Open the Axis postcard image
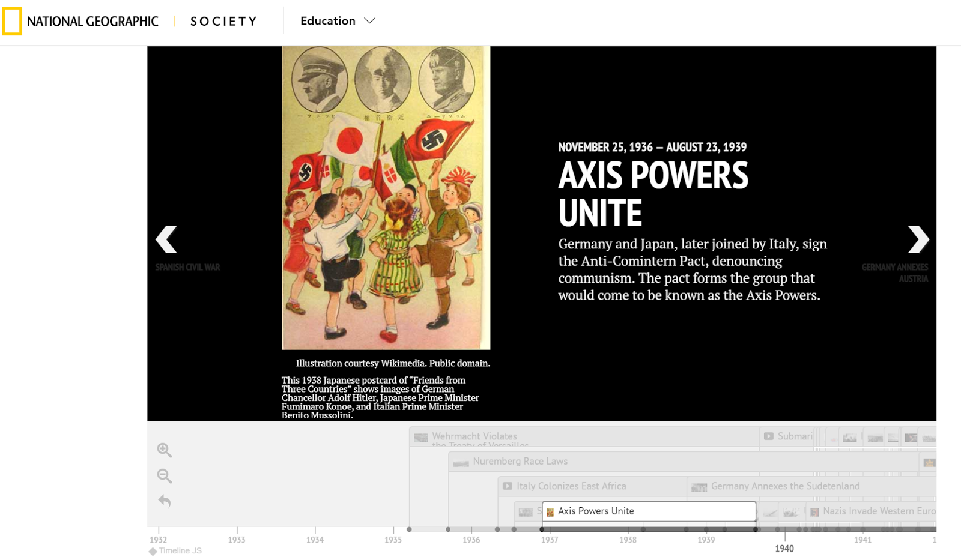961x560 pixels. pyautogui.click(x=386, y=198)
